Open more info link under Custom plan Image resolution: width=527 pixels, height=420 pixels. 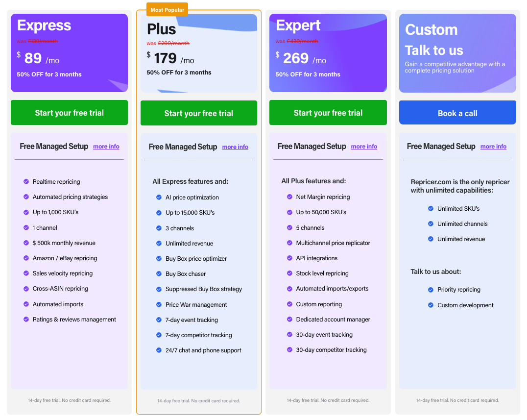[x=493, y=147]
